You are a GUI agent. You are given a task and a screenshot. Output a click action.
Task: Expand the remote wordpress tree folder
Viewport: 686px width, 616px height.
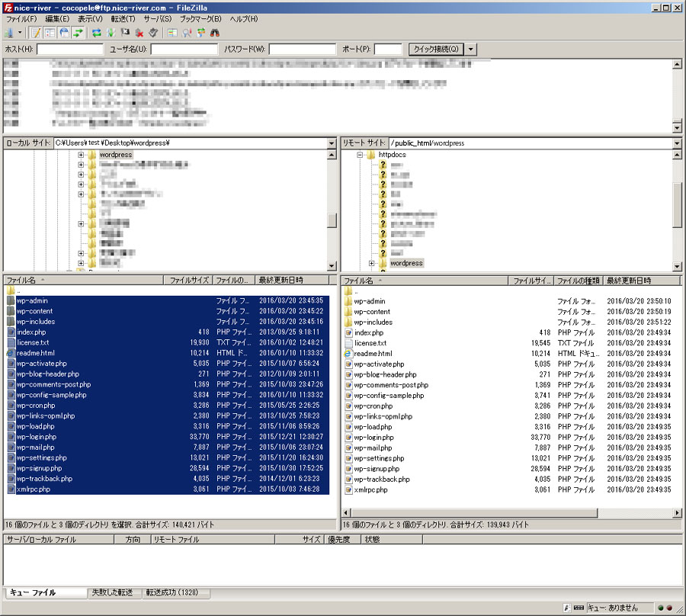click(371, 263)
